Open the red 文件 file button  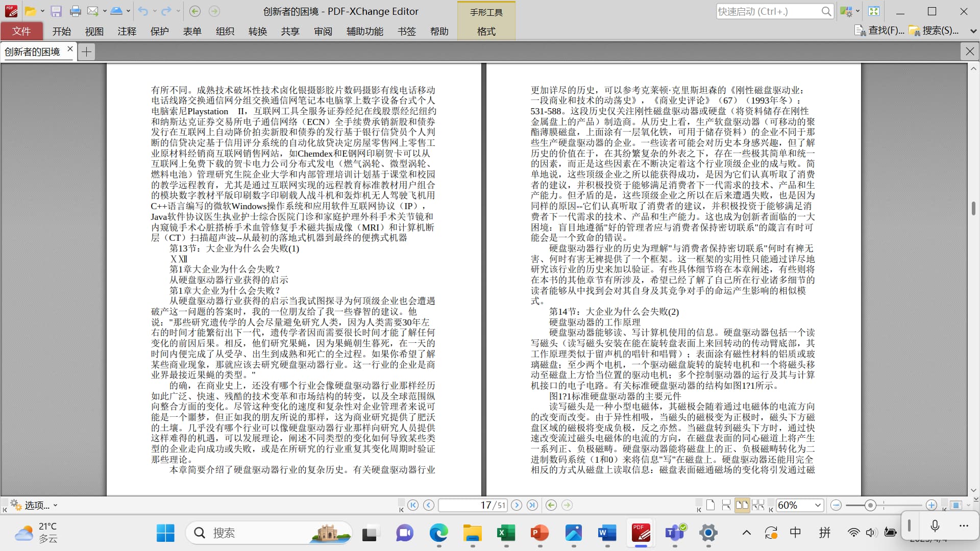pos(21,32)
